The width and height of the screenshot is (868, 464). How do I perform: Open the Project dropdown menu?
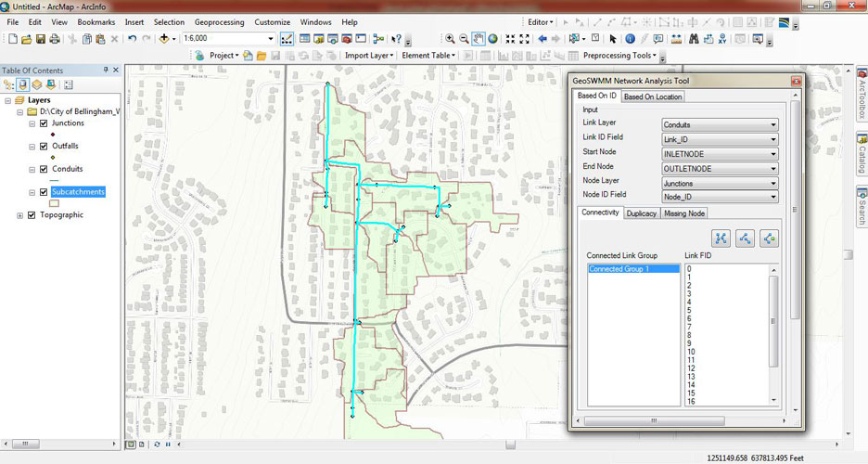coord(224,56)
